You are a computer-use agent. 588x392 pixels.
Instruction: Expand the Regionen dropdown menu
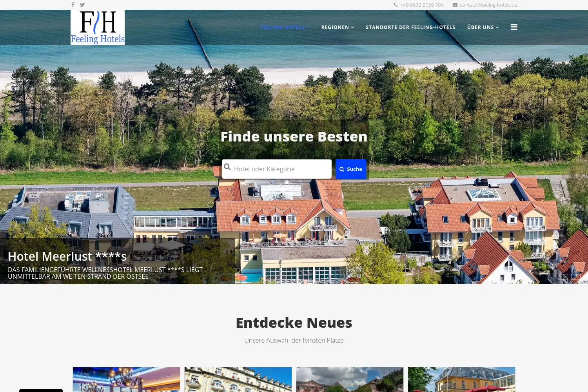(338, 27)
